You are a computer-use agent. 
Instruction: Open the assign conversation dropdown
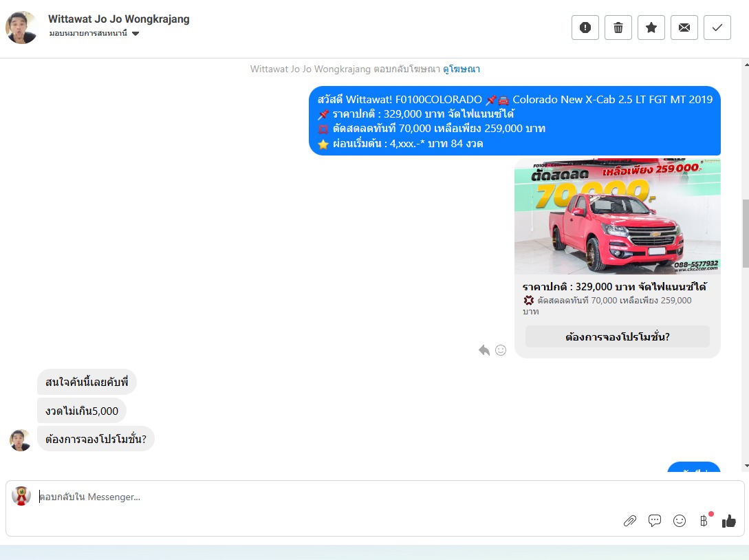click(94, 34)
